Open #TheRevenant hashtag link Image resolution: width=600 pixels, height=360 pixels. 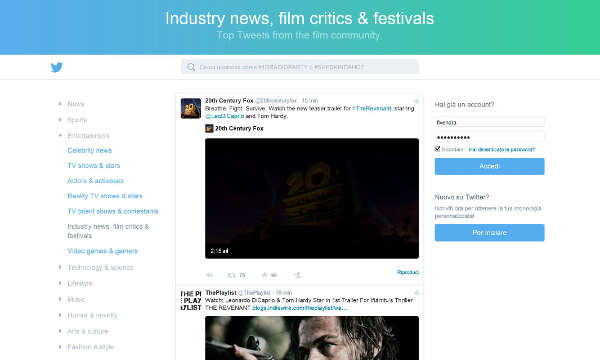point(372,109)
